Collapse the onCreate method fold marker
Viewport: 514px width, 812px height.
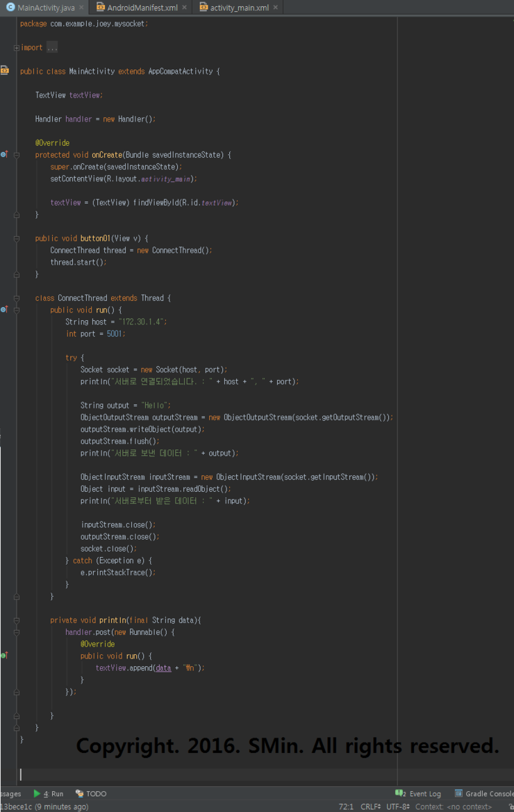coord(17,155)
